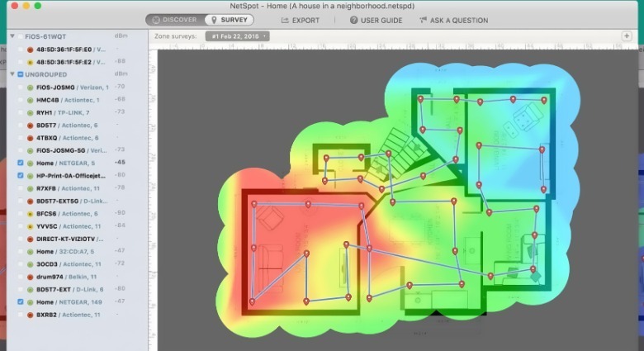The image size is (644, 351).
Task: Select the BXRB2 / Actiontec, 11 row
Action: tap(78, 315)
